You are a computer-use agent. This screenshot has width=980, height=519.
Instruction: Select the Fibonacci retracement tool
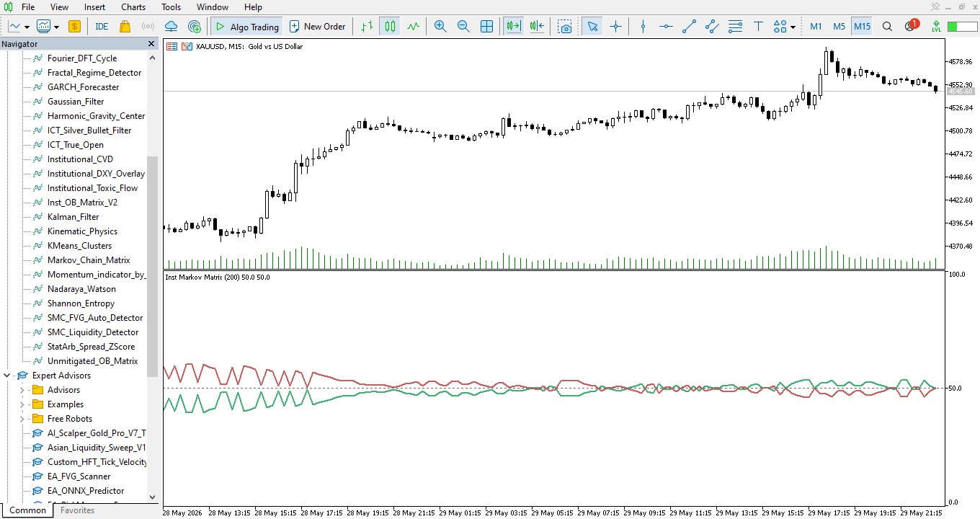click(735, 27)
